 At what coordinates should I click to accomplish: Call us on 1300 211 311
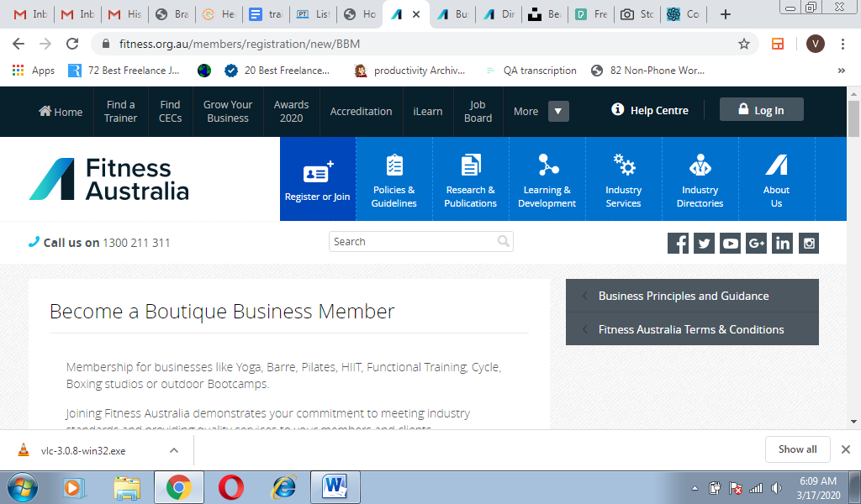click(99, 243)
